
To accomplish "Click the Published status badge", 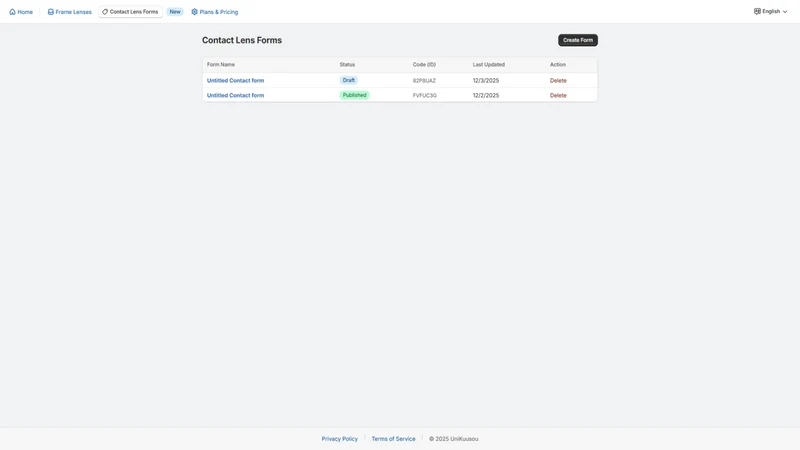I will point(354,95).
